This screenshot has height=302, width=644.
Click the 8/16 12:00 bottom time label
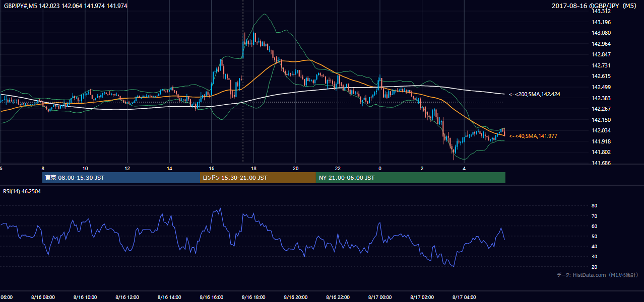[127, 297]
